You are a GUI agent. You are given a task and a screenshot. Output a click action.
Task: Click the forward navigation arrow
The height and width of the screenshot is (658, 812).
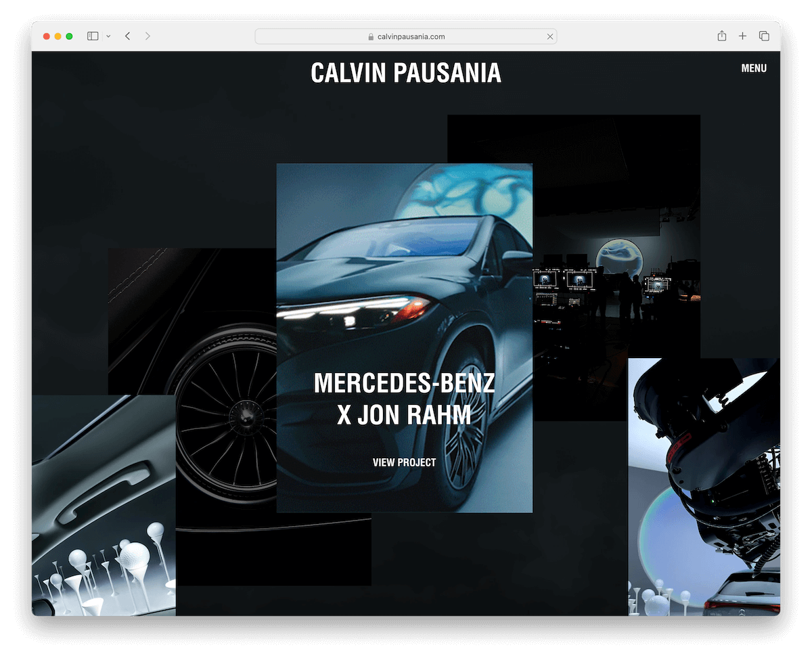click(148, 37)
